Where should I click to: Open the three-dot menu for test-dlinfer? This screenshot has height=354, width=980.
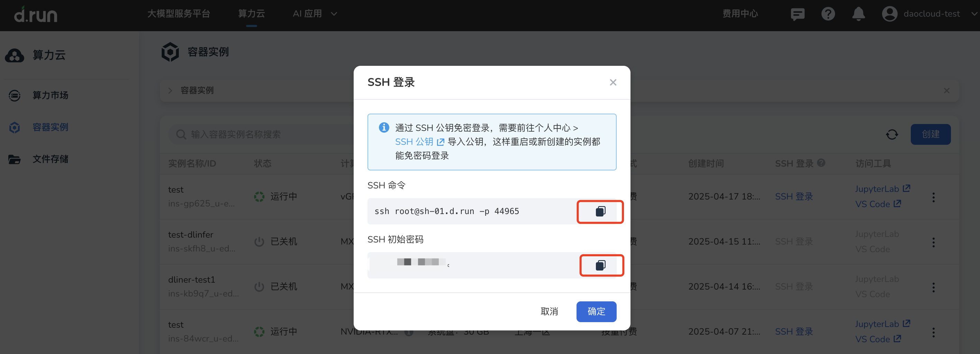pos(934,242)
